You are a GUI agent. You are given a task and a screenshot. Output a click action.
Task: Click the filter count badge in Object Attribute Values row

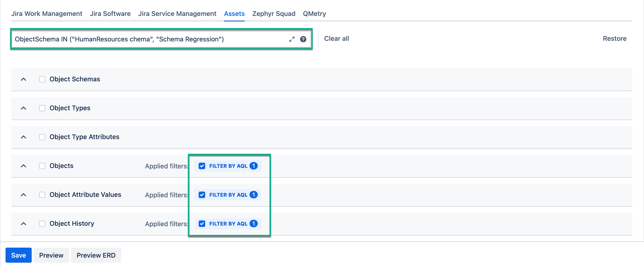tap(254, 195)
